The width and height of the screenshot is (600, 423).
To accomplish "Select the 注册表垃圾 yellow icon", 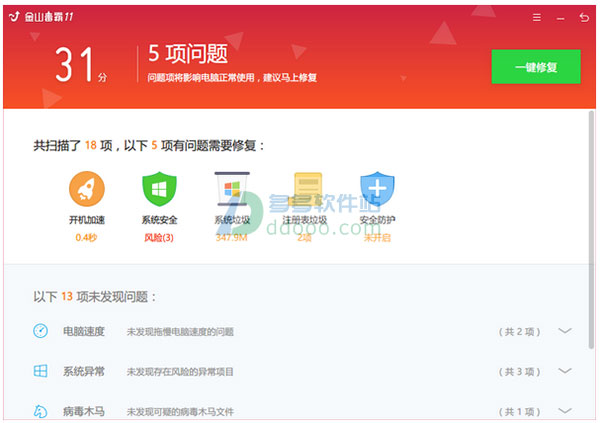I will (x=305, y=189).
